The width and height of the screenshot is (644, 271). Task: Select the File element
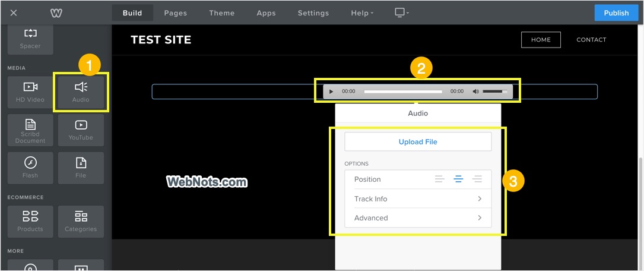pos(81,168)
